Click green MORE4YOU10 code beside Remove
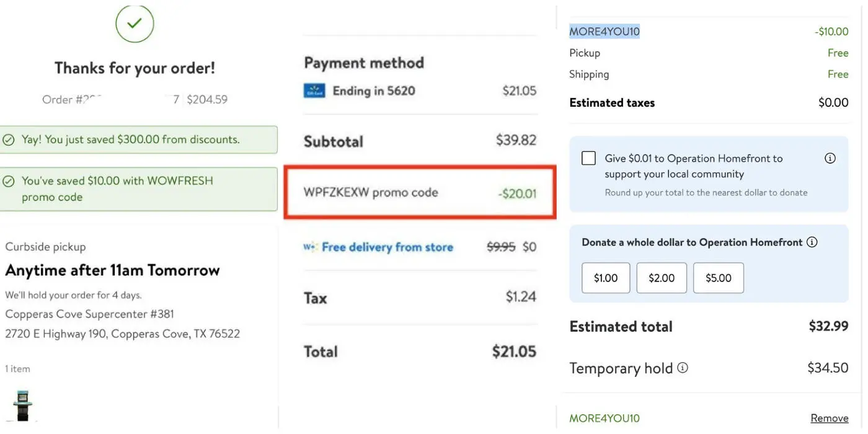Screen dimensions: 868x434 (x=604, y=418)
